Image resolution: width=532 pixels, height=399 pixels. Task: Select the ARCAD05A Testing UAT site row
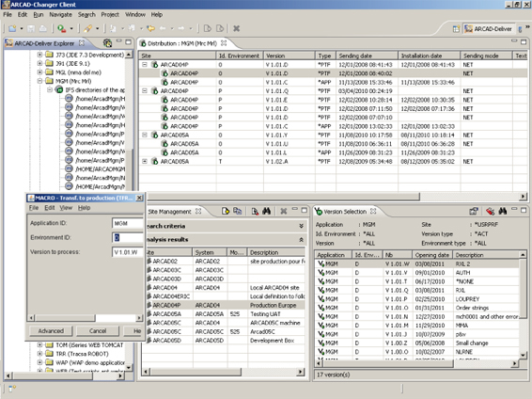coord(226,313)
